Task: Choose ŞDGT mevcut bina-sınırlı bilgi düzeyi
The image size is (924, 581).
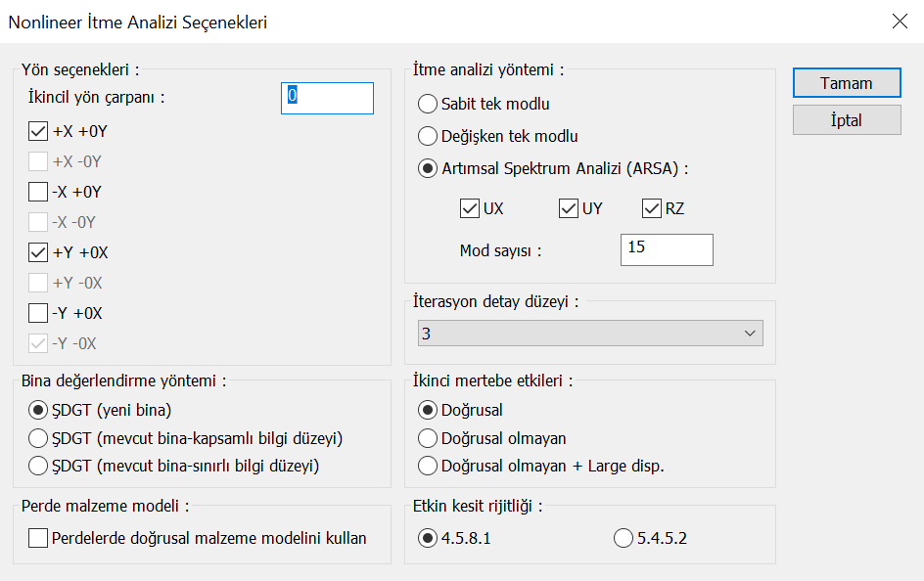Action: pyautogui.click(x=39, y=466)
